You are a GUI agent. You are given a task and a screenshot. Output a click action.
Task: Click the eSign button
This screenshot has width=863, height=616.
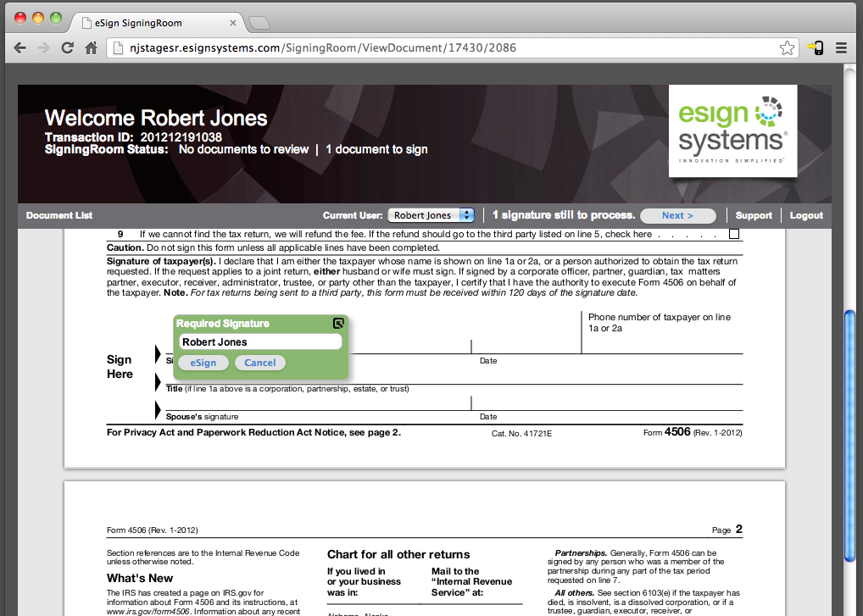(203, 363)
